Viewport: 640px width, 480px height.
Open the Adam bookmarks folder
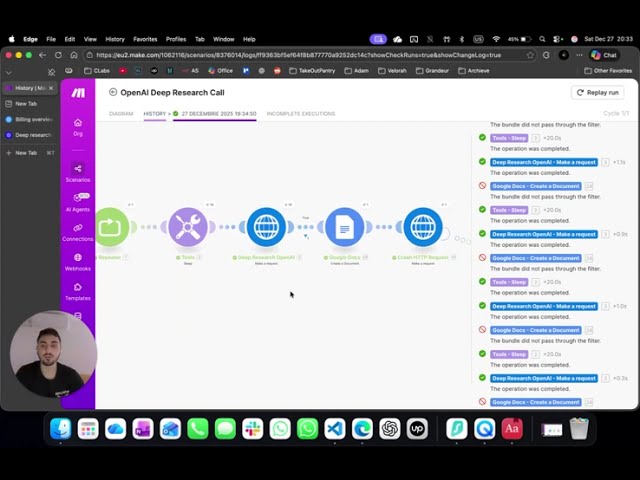click(356, 71)
